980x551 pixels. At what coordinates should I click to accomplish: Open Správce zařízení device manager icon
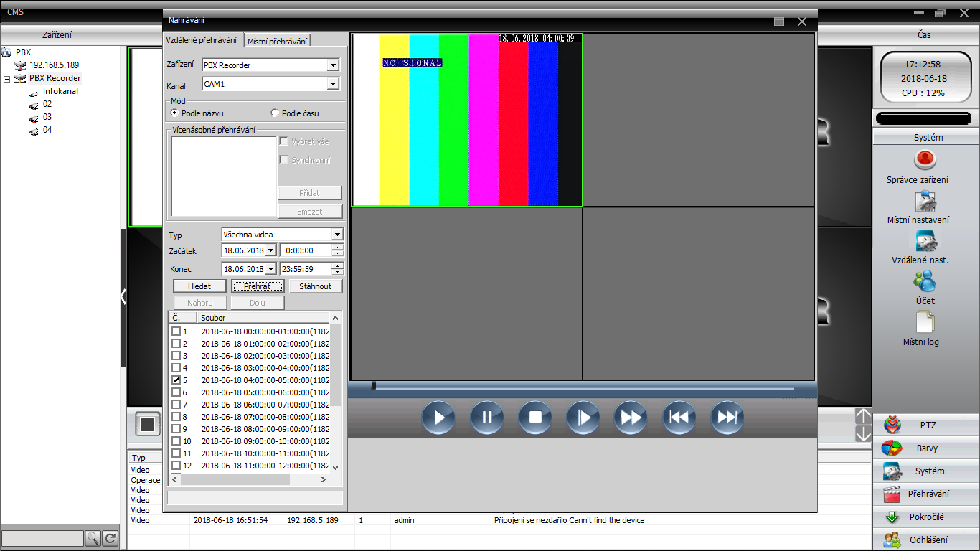click(x=925, y=159)
